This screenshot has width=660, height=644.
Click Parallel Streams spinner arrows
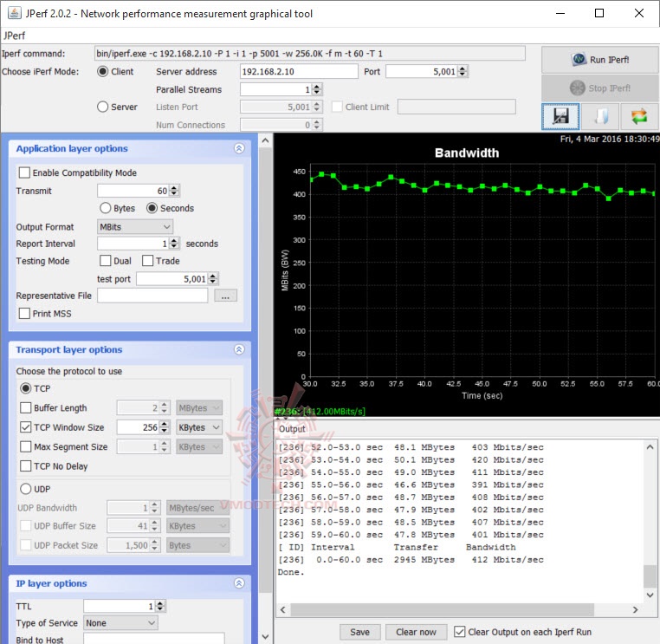pos(317,89)
